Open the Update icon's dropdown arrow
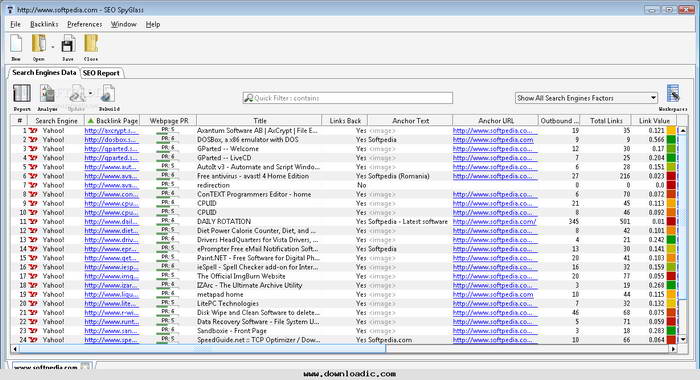The height and width of the screenshot is (380, 700). click(91, 93)
